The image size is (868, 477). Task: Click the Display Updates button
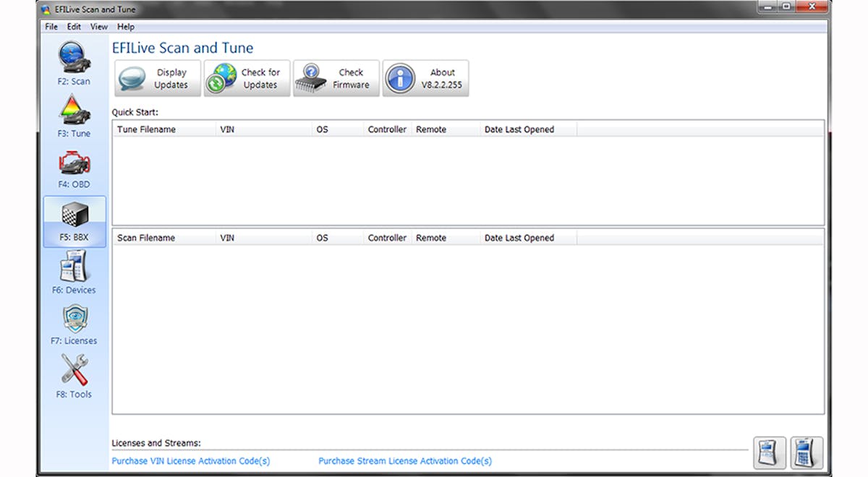coord(158,78)
